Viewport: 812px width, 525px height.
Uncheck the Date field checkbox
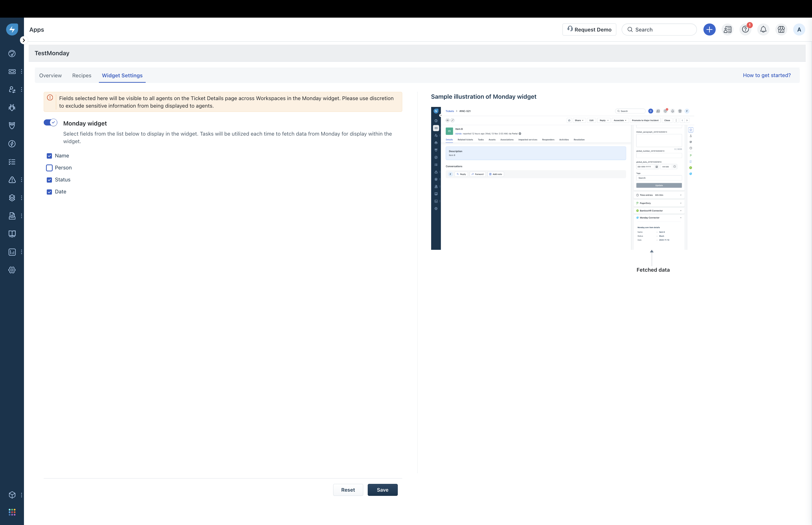click(49, 192)
